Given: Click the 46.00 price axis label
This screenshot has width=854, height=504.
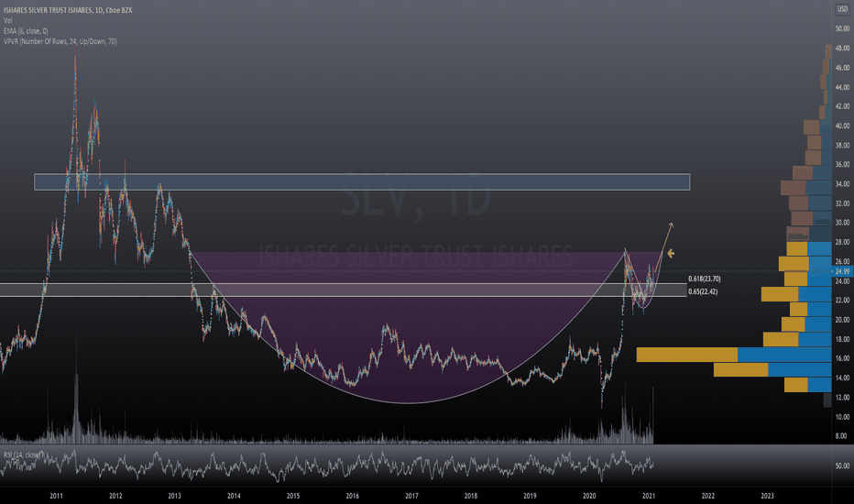Looking at the screenshot, I should [x=842, y=68].
